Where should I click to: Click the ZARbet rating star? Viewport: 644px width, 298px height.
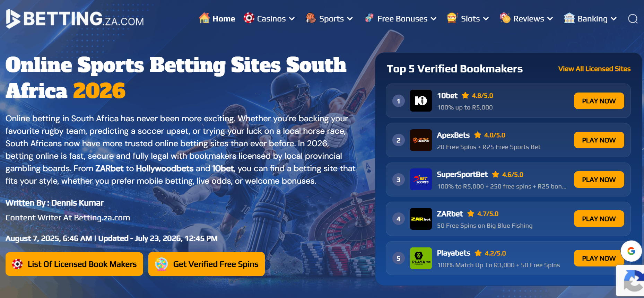click(x=471, y=213)
